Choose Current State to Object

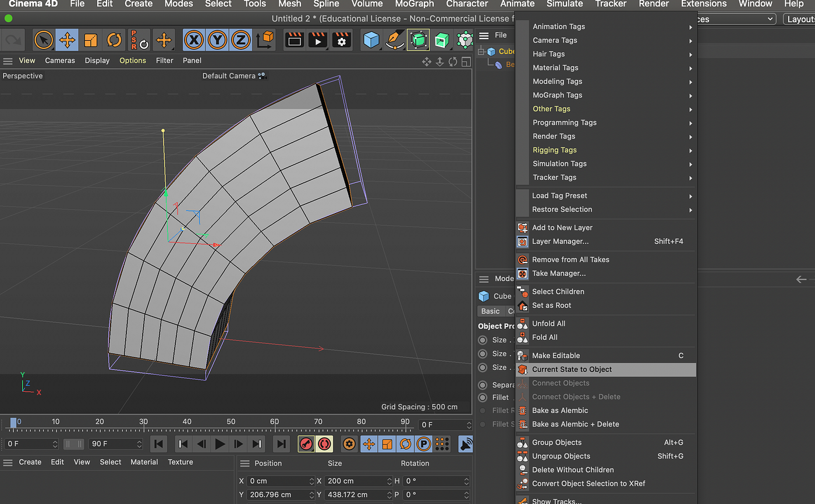(606, 370)
